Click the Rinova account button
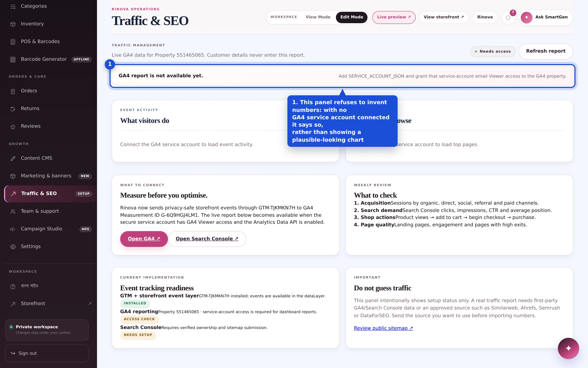This screenshot has height=368, width=588. (485, 17)
